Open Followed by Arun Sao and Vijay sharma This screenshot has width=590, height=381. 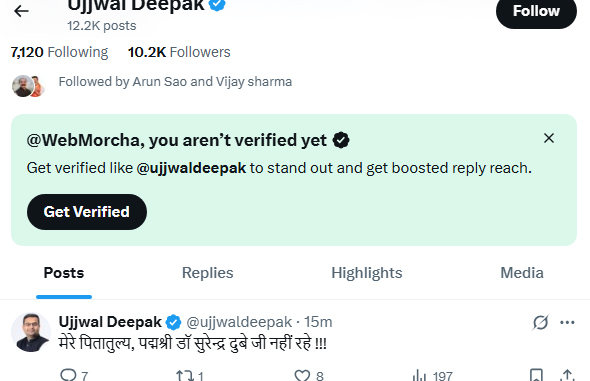(x=175, y=82)
